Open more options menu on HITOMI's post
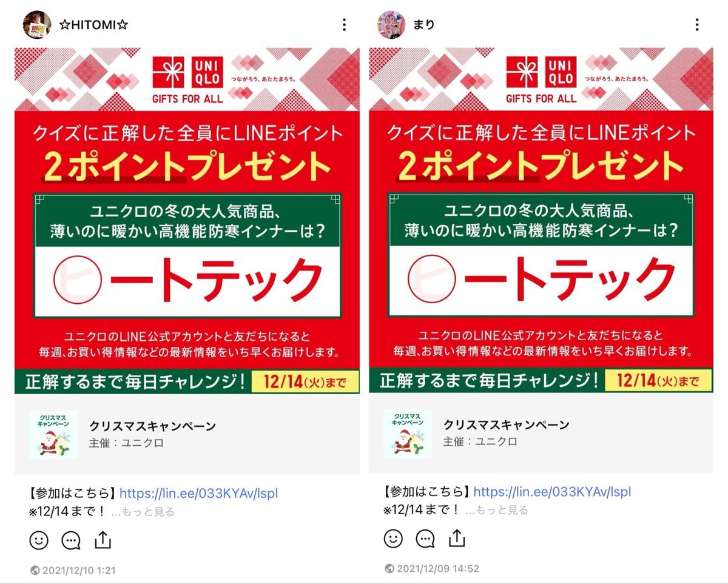This screenshot has width=728, height=584. coord(344,25)
